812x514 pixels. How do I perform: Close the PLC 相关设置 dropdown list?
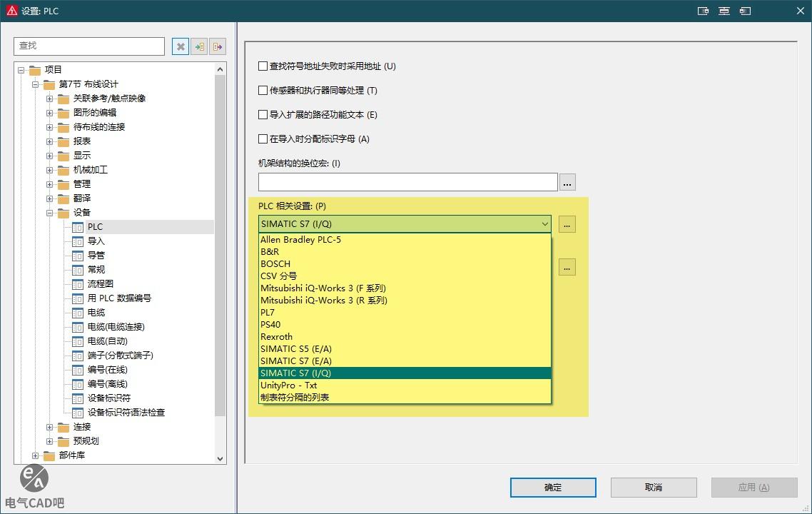coord(545,224)
